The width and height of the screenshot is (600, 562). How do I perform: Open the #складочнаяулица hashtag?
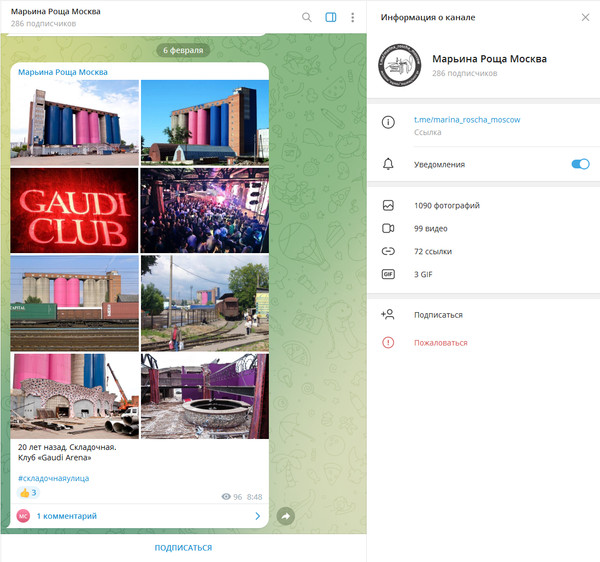tap(54, 478)
